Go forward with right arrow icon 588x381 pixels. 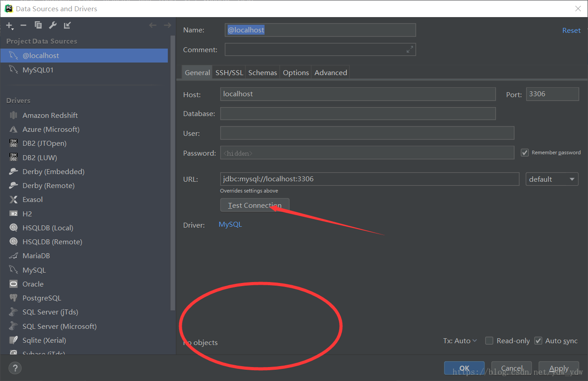coord(167,25)
